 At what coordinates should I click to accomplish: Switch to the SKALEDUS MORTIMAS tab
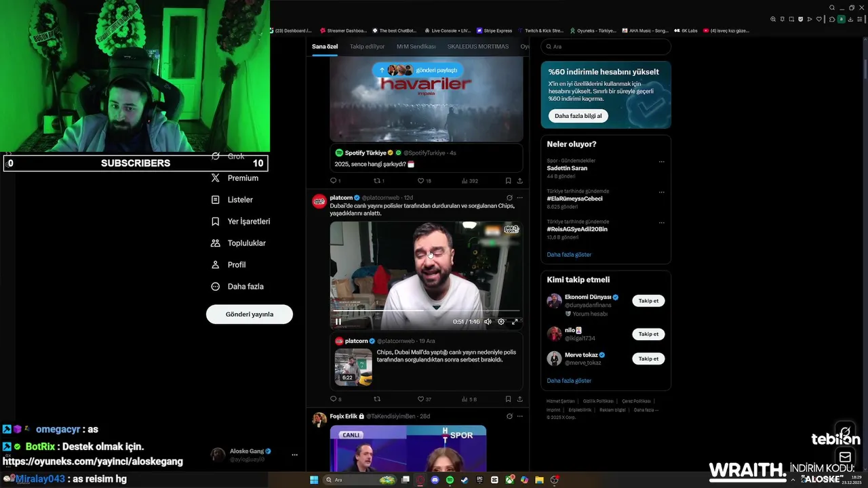478,47
